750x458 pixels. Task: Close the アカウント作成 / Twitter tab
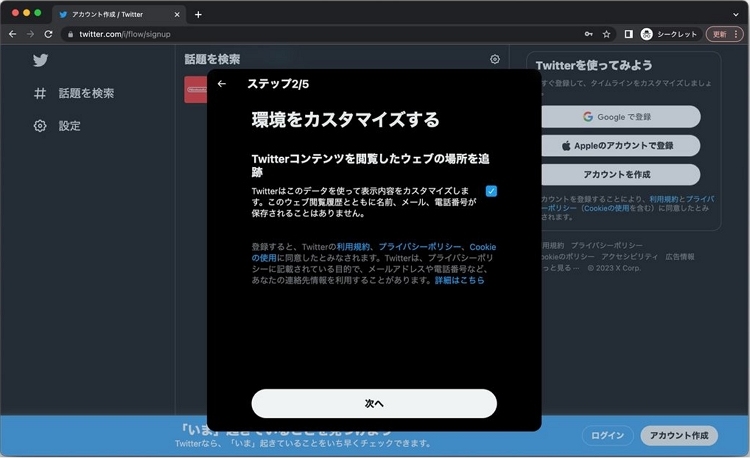pos(177,14)
